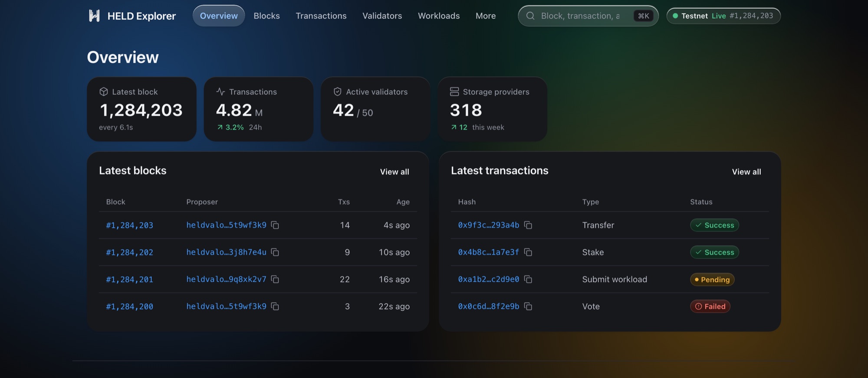
Task: Copy hash 0x0c6d…8f2e9b
Action: tap(528, 306)
